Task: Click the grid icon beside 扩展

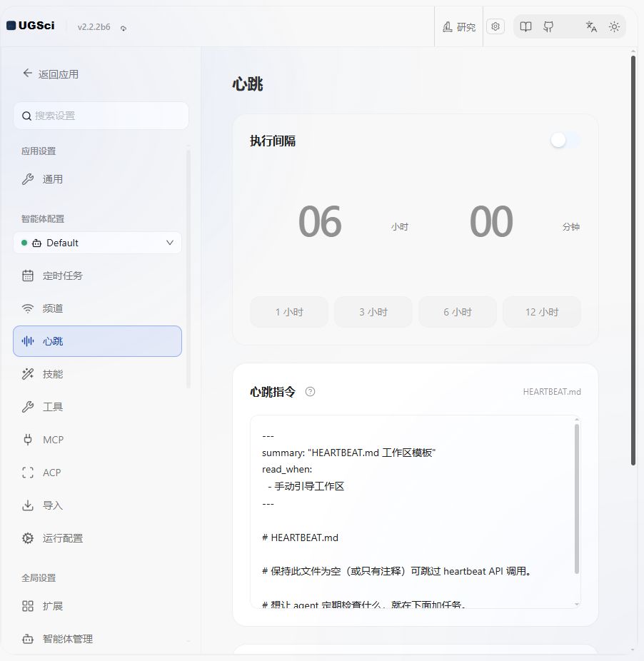Action: click(x=28, y=606)
